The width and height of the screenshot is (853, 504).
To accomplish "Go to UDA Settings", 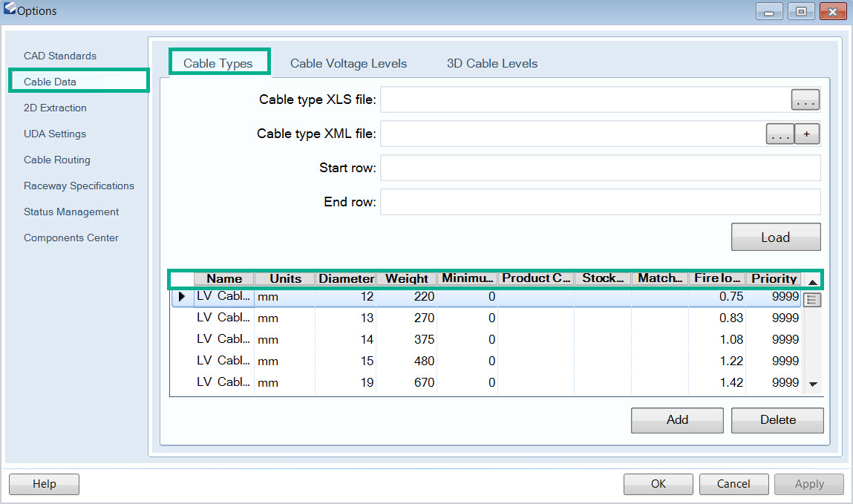I will [x=55, y=134].
